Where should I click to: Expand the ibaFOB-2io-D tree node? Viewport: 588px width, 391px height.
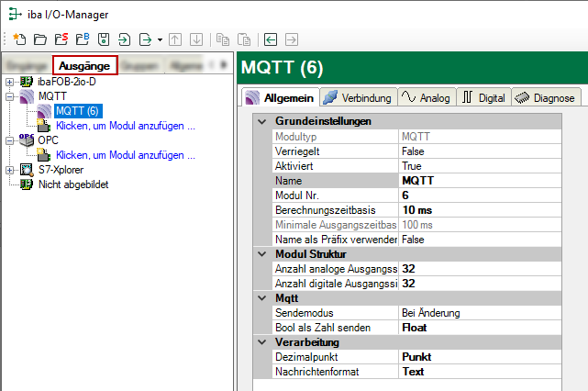tap(10, 82)
